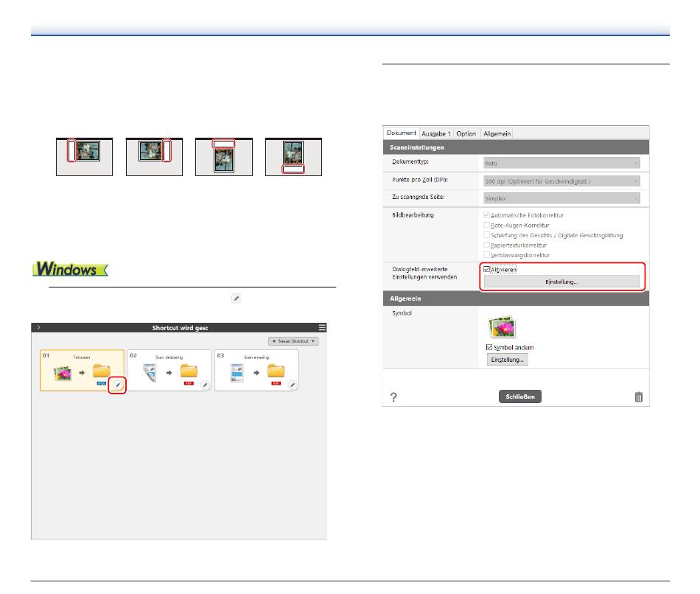The height and width of the screenshot is (594, 700).
Task: Click the Scaneinstellungen section header
Action: point(516,147)
